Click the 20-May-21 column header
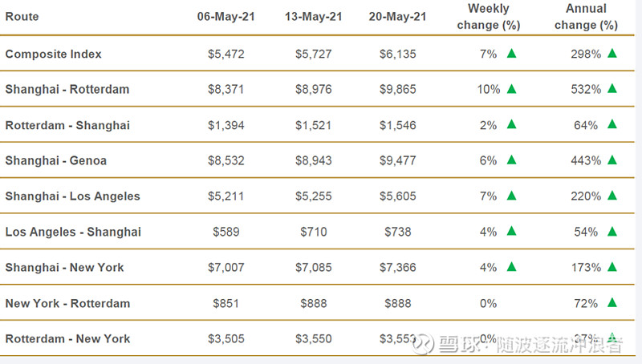 [x=397, y=17]
